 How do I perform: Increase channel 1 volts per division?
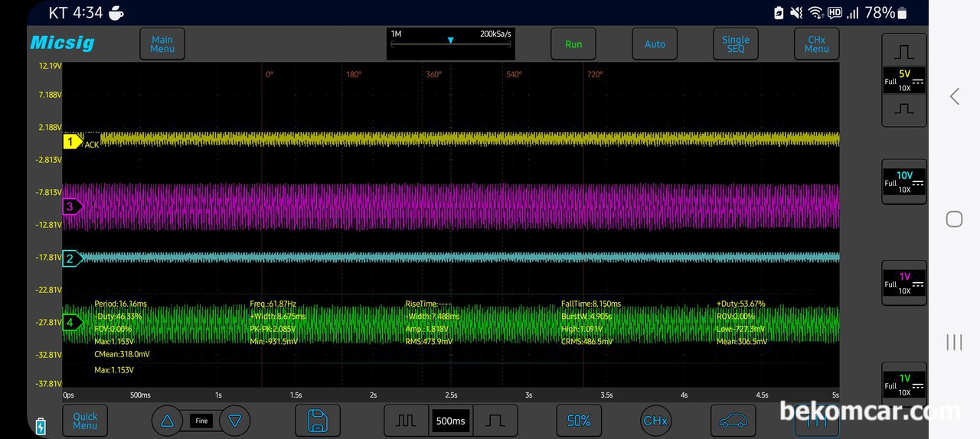905,52
